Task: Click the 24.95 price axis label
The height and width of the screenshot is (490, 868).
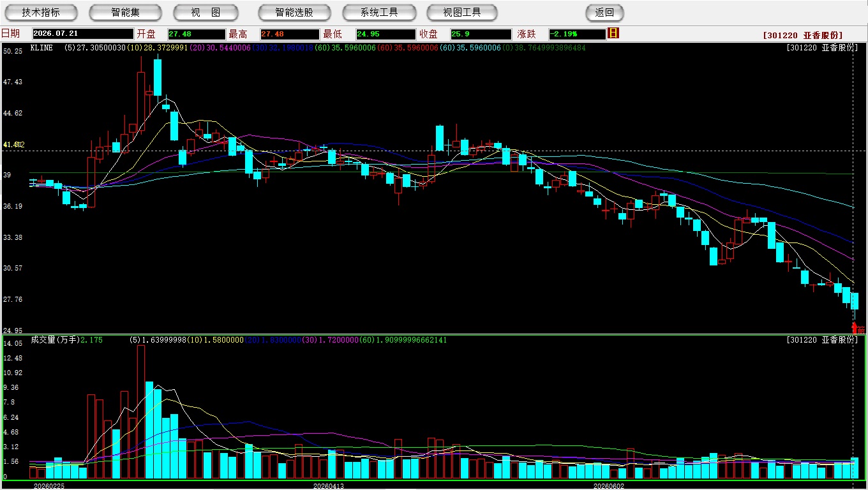Action: tap(13, 330)
